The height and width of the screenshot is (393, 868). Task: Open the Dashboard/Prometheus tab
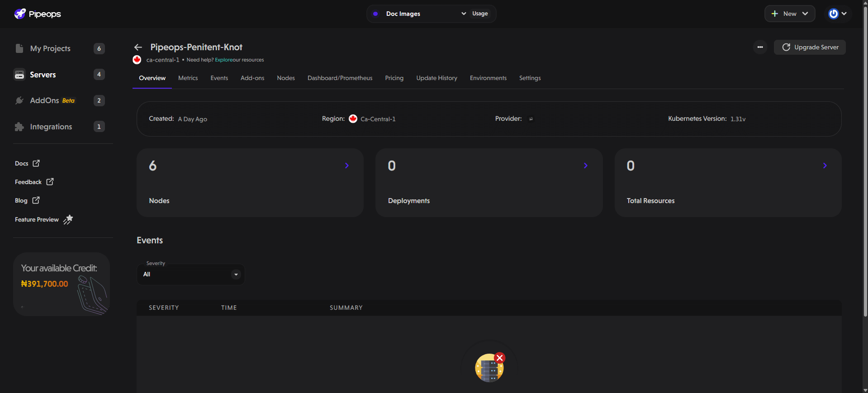pos(340,78)
